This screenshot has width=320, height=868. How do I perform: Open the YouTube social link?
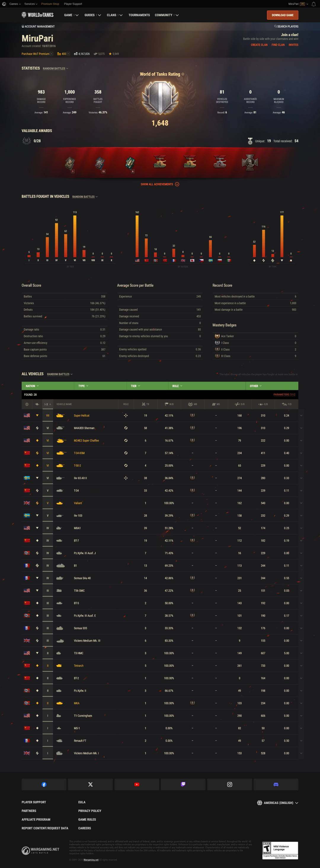(x=137, y=784)
